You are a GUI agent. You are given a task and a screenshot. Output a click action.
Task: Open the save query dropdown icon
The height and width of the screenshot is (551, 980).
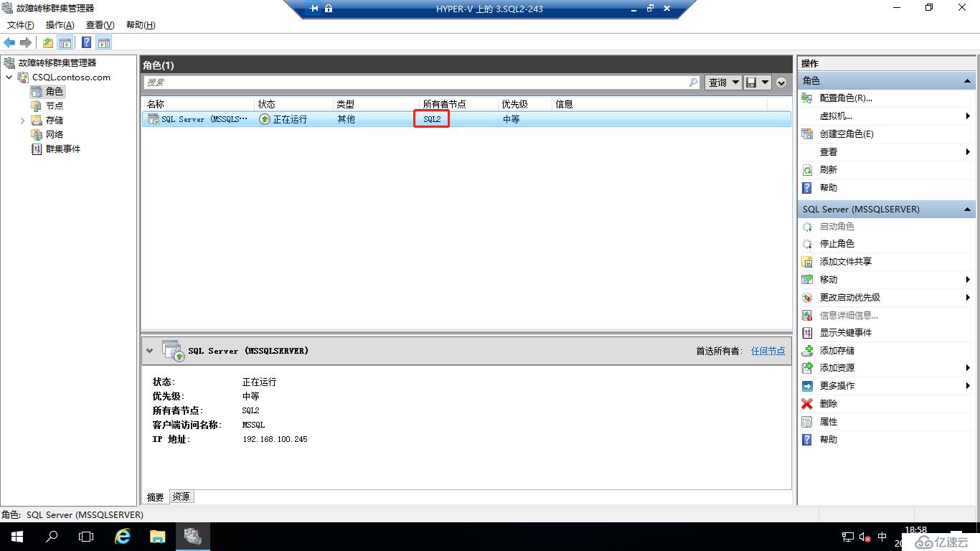pos(758,83)
